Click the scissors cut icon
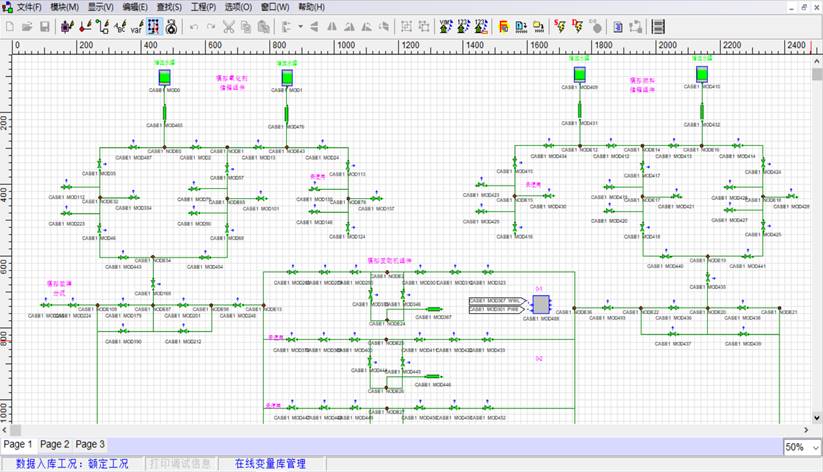The height and width of the screenshot is (472, 823). coord(229,26)
